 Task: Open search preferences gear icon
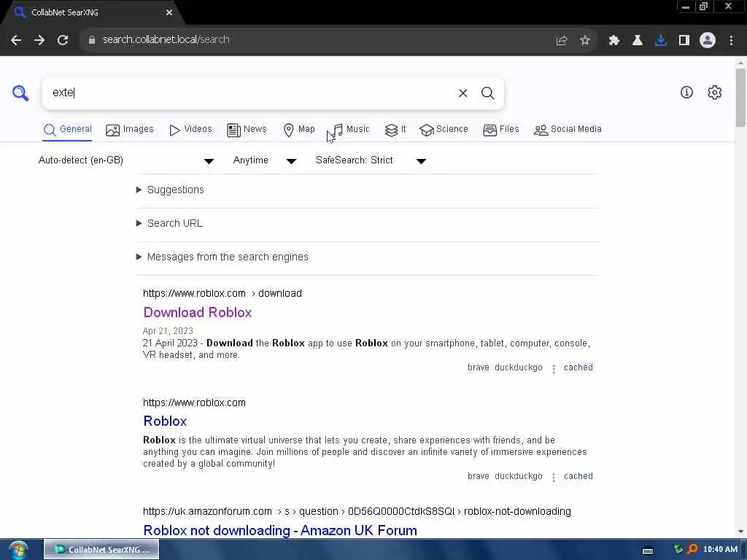[714, 93]
